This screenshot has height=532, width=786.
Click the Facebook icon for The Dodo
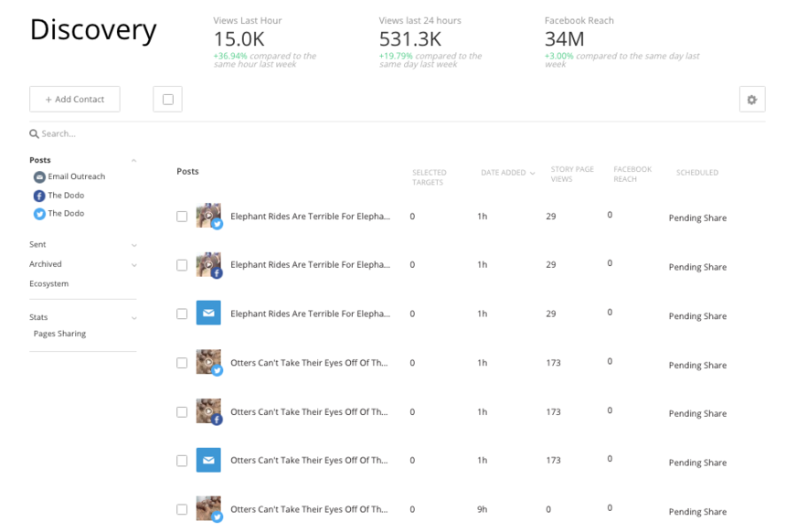39,196
